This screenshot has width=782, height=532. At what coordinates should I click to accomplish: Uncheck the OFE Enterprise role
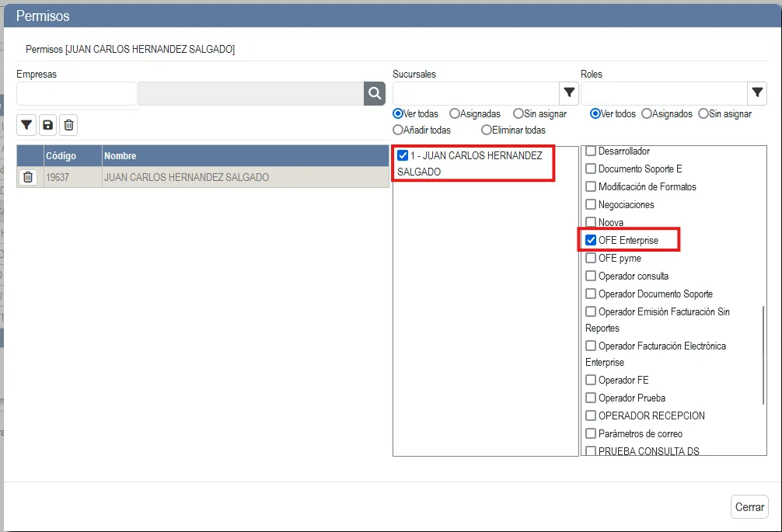[591, 240]
